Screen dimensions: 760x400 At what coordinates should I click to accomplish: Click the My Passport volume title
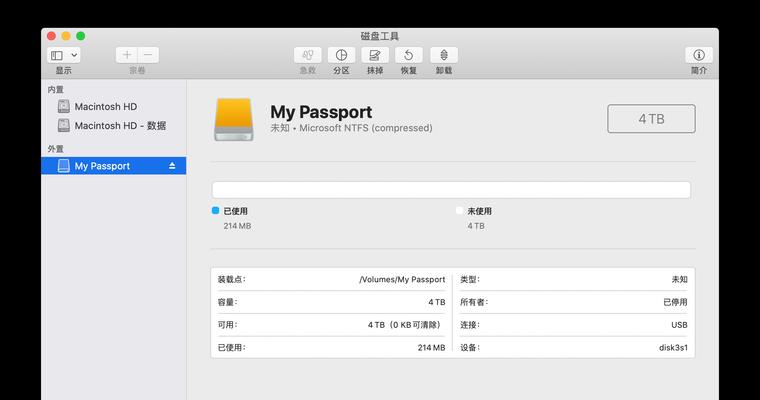click(x=321, y=112)
